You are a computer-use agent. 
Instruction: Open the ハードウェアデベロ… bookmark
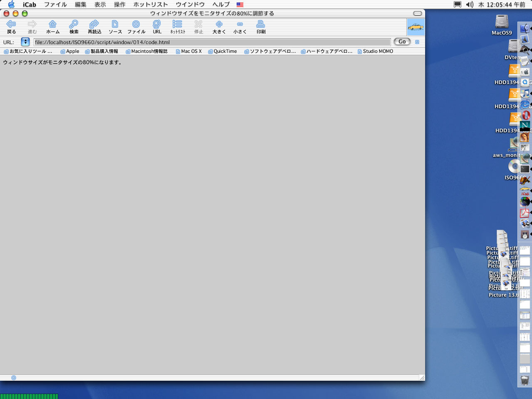(x=327, y=52)
